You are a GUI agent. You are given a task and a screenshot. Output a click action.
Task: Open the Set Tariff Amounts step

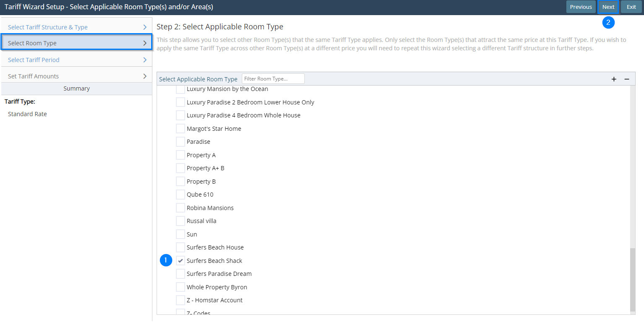[33, 76]
